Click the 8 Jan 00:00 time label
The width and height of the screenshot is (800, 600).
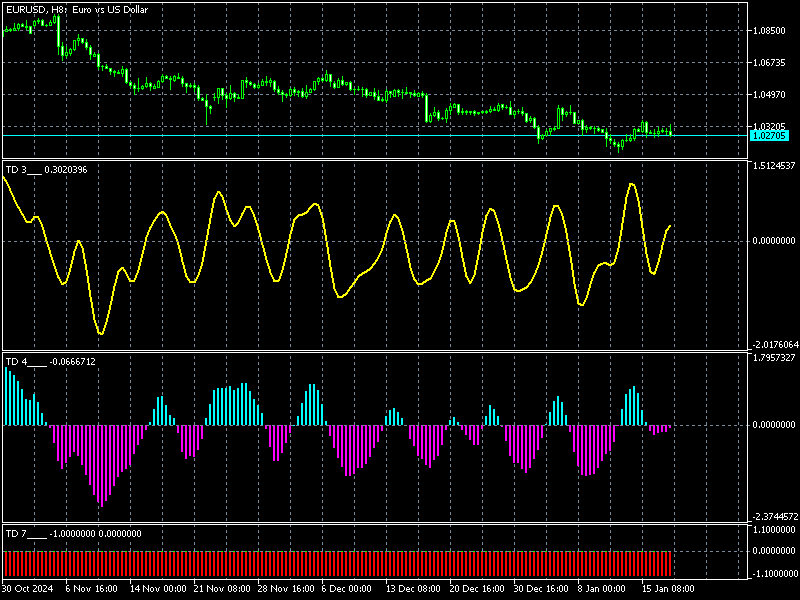[603, 589]
